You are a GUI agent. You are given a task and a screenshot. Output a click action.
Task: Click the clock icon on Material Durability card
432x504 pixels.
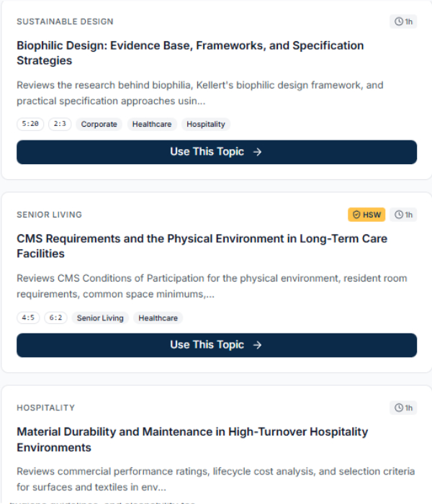coord(399,408)
